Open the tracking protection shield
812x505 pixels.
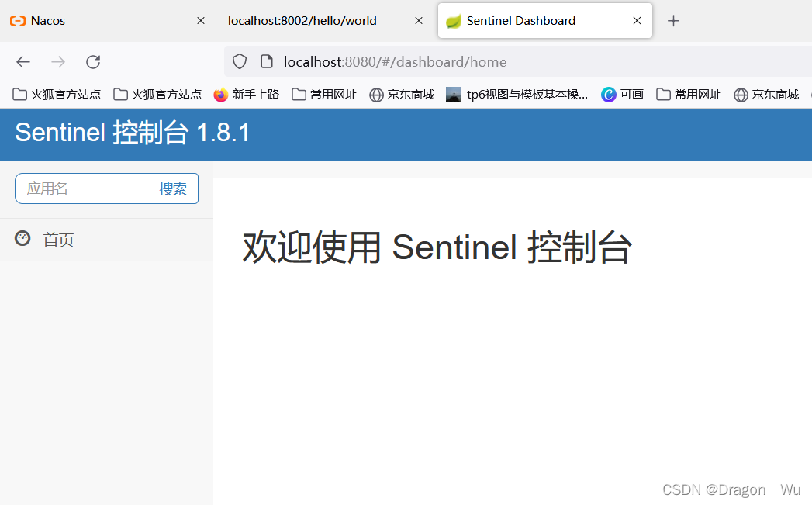(239, 61)
